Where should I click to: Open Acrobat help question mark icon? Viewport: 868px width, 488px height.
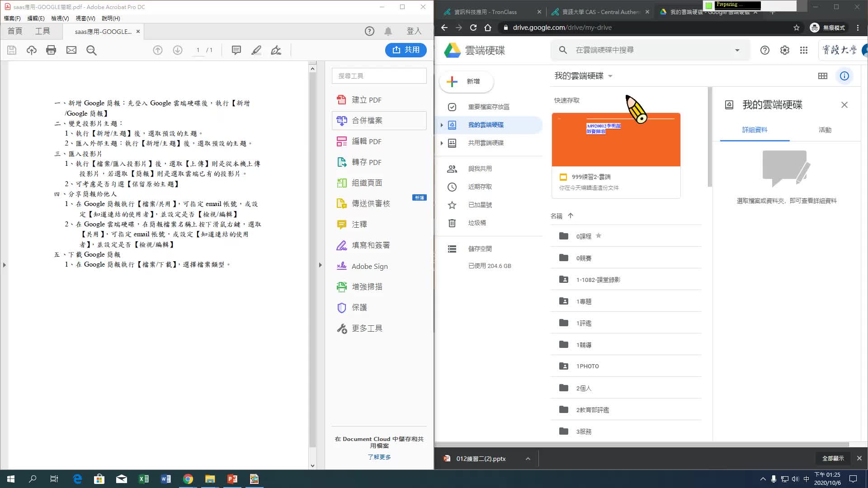pos(369,31)
